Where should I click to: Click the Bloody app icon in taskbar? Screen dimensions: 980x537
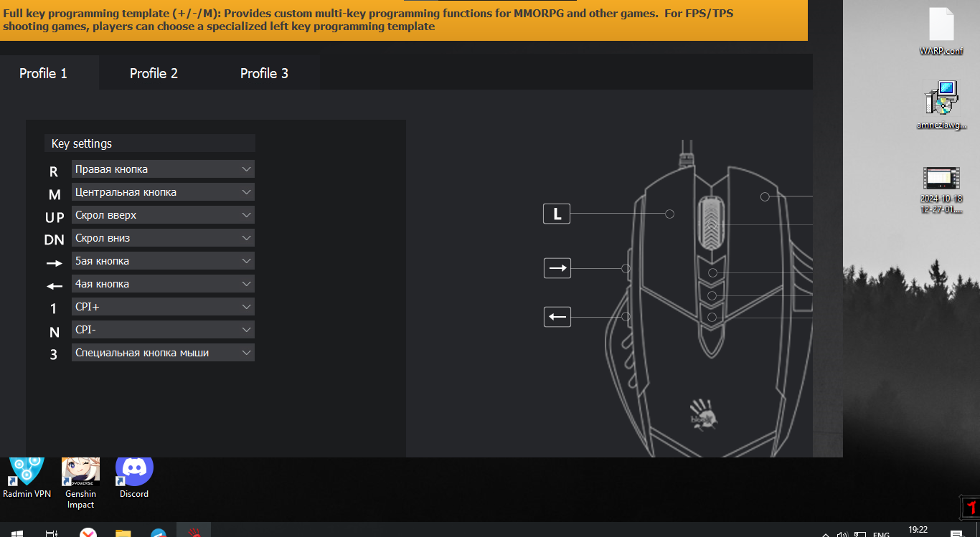tap(194, 532)
